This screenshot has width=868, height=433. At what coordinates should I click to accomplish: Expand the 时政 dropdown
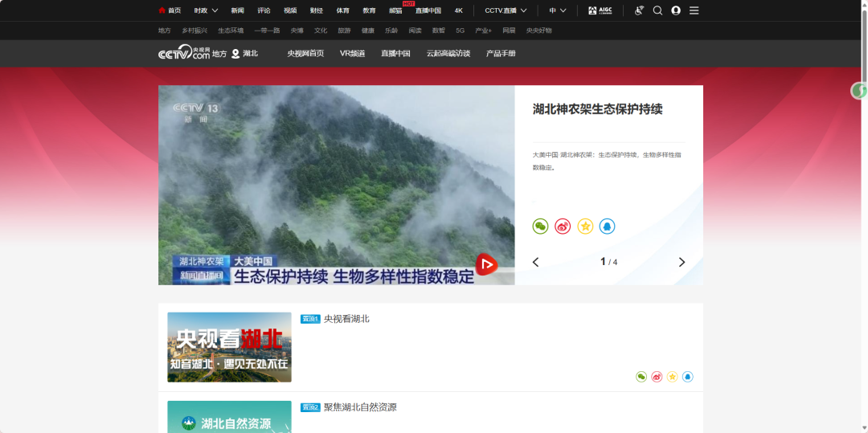coord(206,10)
